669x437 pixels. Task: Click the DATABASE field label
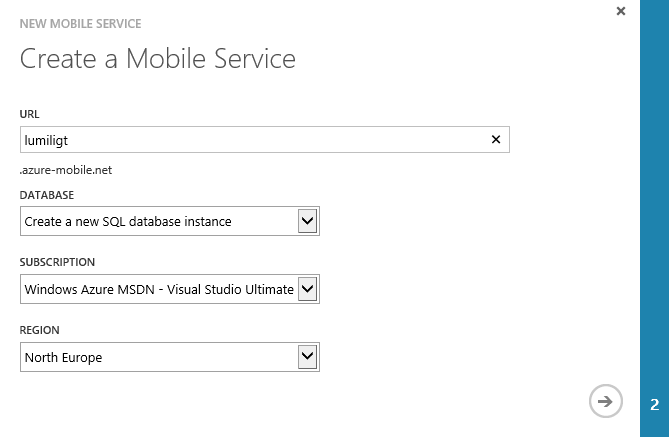pyautogui.click(x=47, y=194)
